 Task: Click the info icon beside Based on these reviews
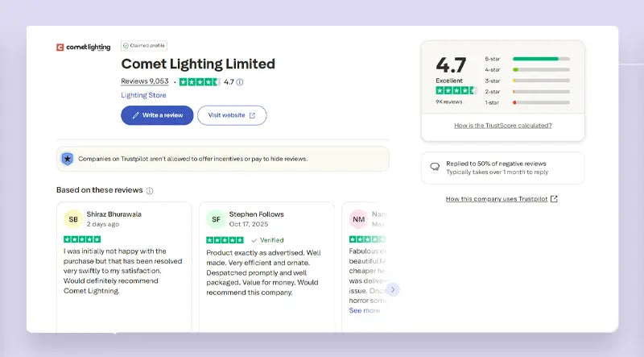[x=150, y=191]
